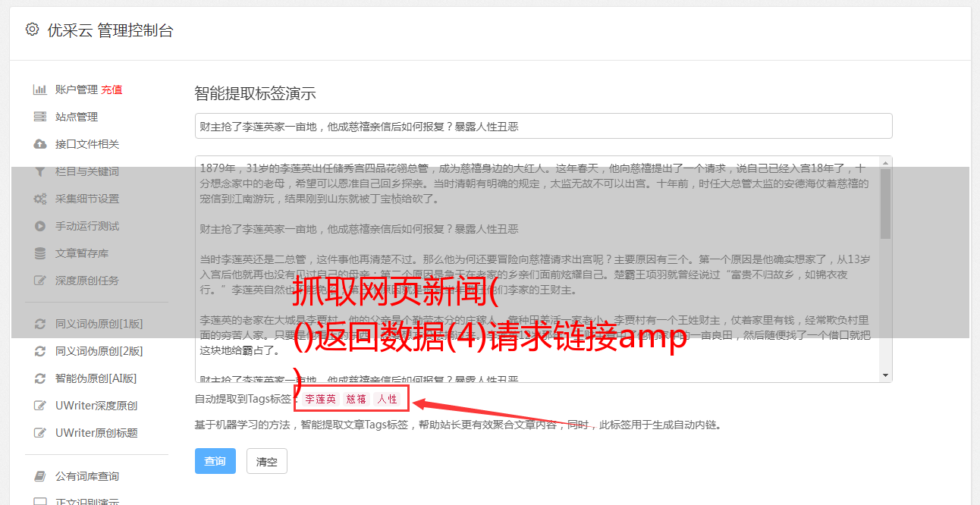Click the gear icon beside 优采云 管理控制台
The image size is (980, 505).
pos(32,30)
